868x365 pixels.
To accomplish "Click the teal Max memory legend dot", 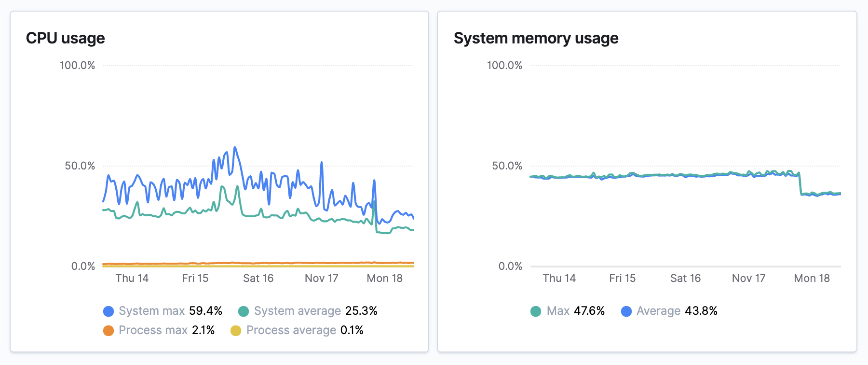I will click(536, 311).
